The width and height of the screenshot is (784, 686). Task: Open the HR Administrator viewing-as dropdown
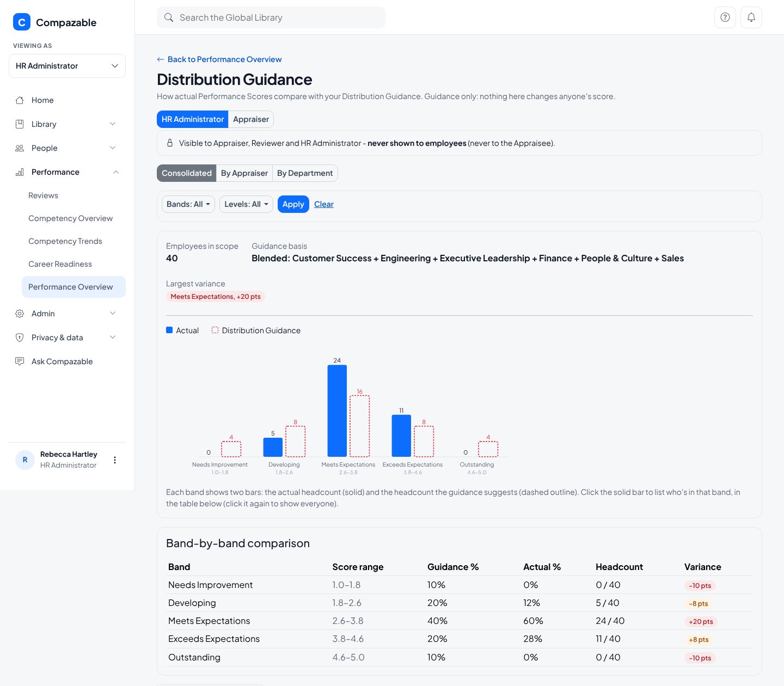[x=67, y=66]
